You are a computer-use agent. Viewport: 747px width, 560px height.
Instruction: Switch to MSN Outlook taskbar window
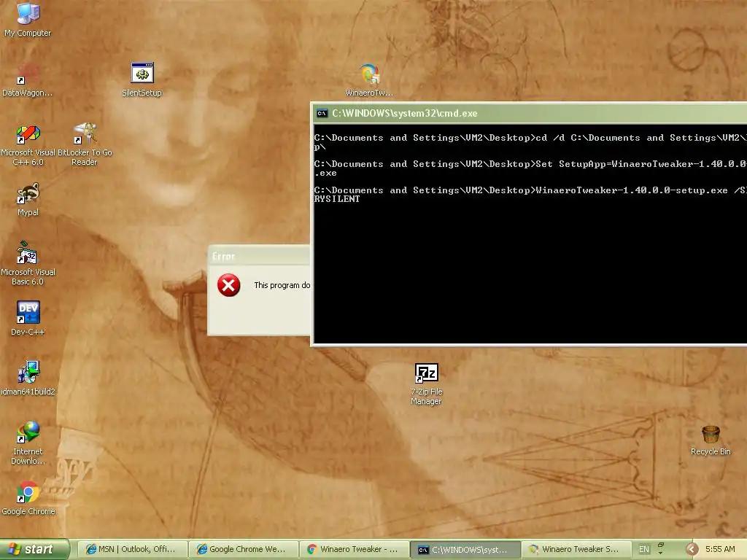tap(131, 550)
